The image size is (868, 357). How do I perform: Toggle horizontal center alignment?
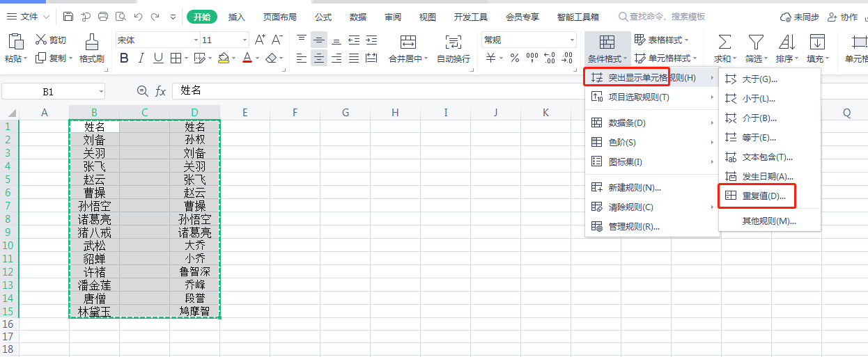click(x=319, y=58)
